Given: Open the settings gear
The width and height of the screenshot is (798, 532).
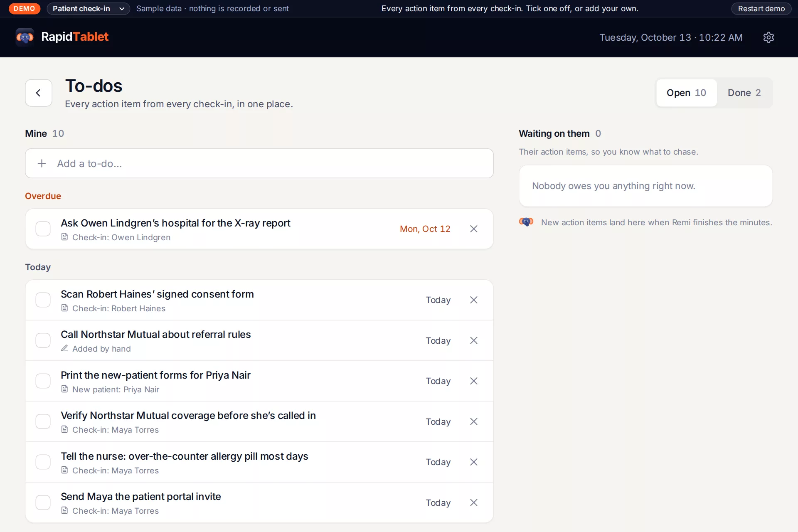Looking at the screenshot, I should 768,37.
